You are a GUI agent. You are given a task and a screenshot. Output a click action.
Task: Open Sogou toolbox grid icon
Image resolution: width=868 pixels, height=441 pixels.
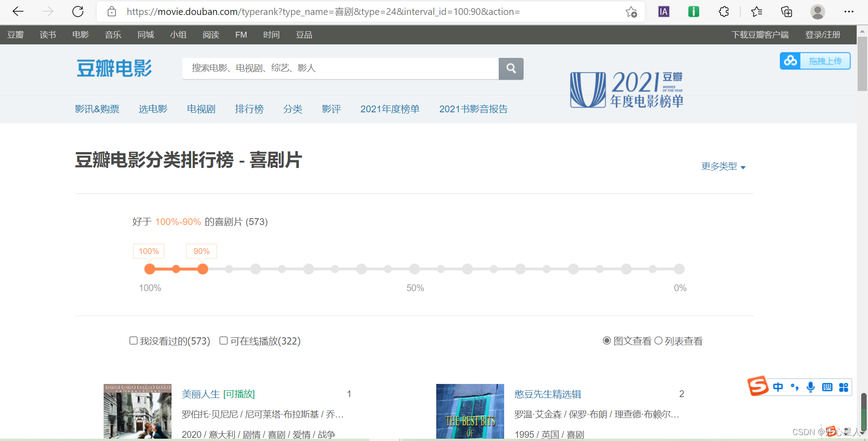click(x=844, y=387)
